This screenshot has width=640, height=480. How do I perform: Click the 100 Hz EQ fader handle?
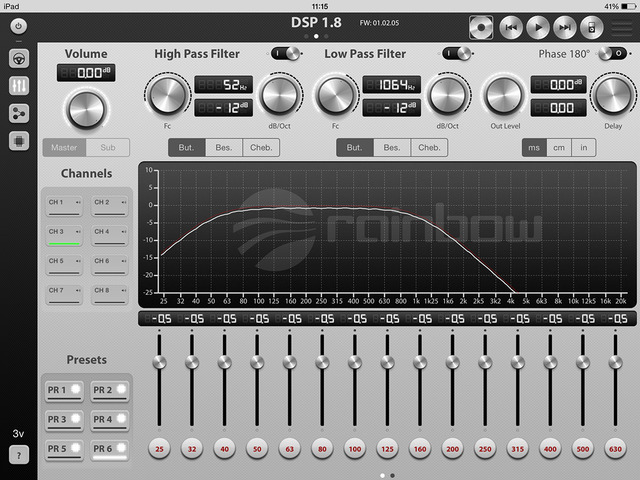click(x=355, y=362)
